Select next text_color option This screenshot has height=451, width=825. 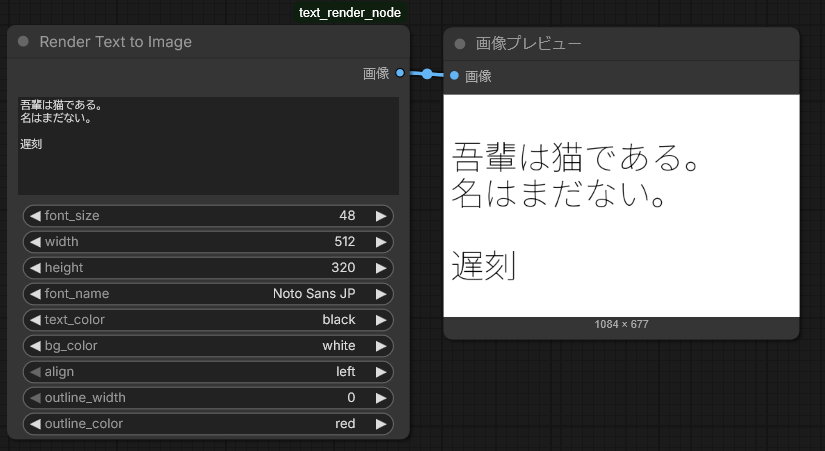(381, 320)
